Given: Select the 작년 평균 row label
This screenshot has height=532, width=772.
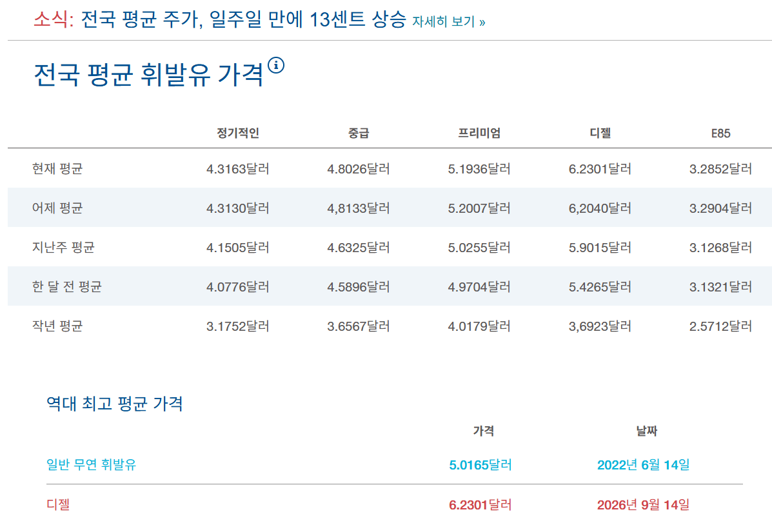Looking at the screenshot, I should [57, 326].
